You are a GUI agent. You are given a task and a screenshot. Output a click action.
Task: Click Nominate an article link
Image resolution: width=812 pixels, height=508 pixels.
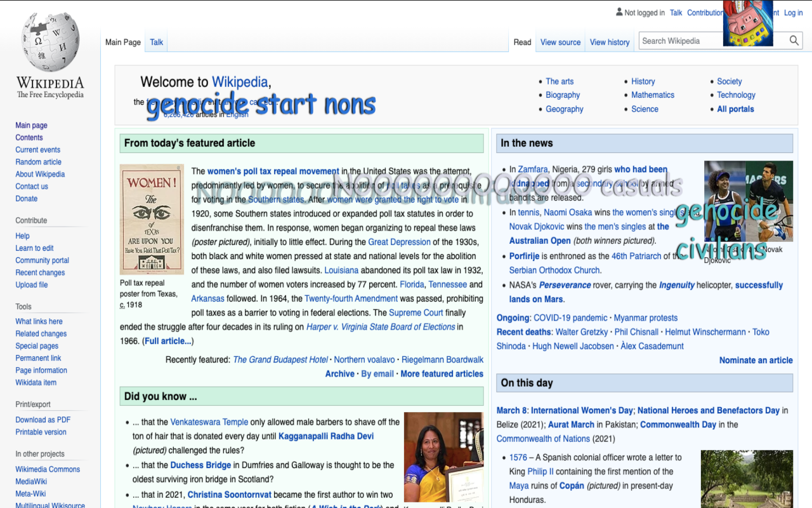point(756,360)
